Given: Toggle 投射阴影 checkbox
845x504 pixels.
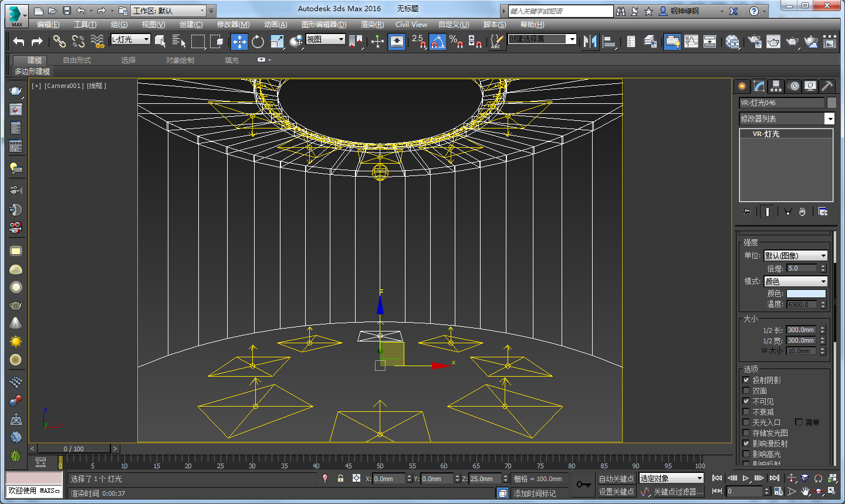Looking at the screenshot, I should 746,380.
